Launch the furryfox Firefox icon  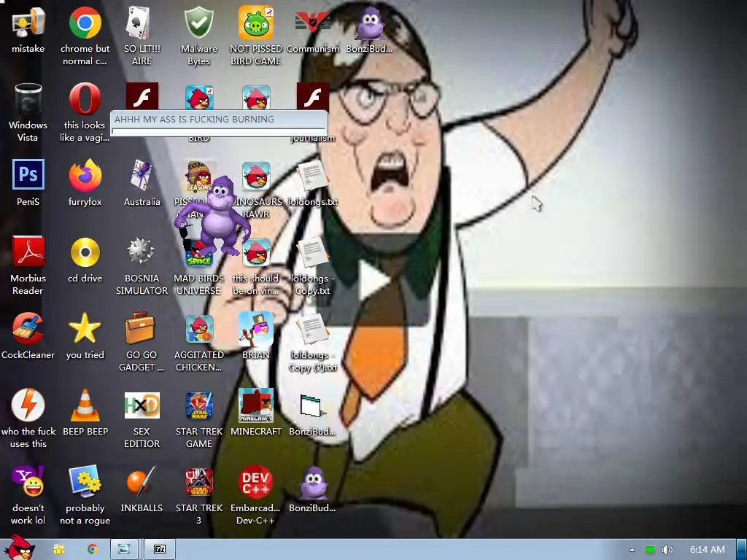tap(85, 175)
